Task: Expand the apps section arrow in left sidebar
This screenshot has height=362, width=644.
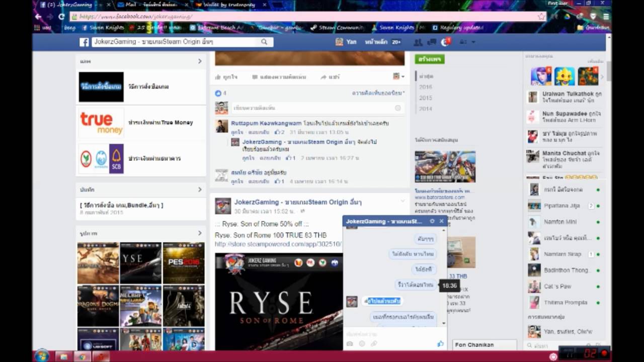Action: pyautogui.click(x=200, y=61)
